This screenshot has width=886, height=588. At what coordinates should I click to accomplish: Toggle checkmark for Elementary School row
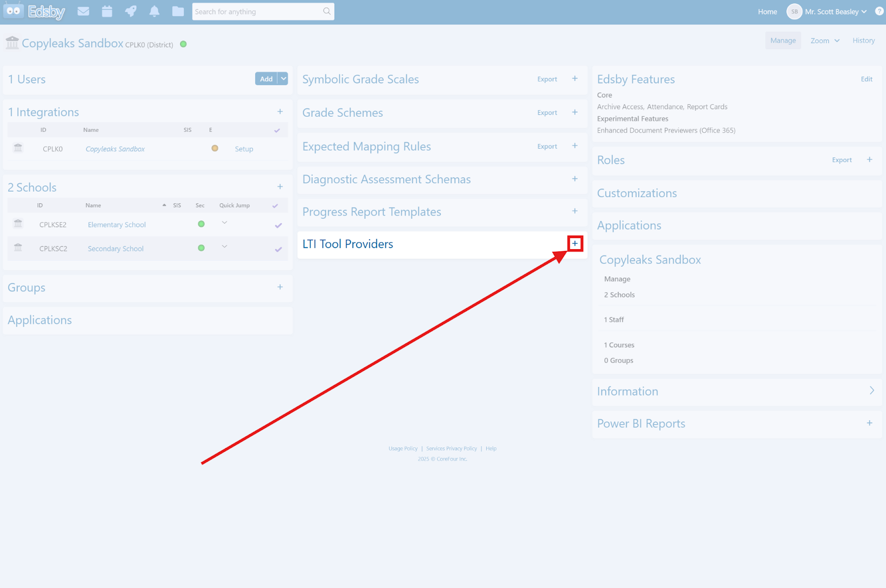click(x=279, y=225)
